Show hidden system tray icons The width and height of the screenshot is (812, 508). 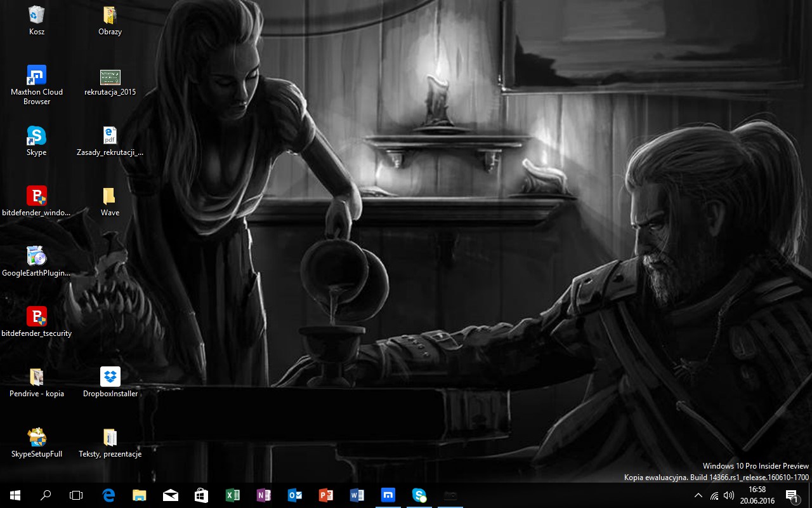(698, 495)
